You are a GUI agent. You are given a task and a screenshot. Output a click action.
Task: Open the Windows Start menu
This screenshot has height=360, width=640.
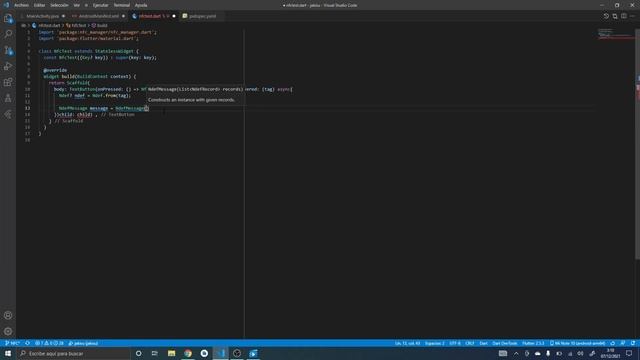8,353
